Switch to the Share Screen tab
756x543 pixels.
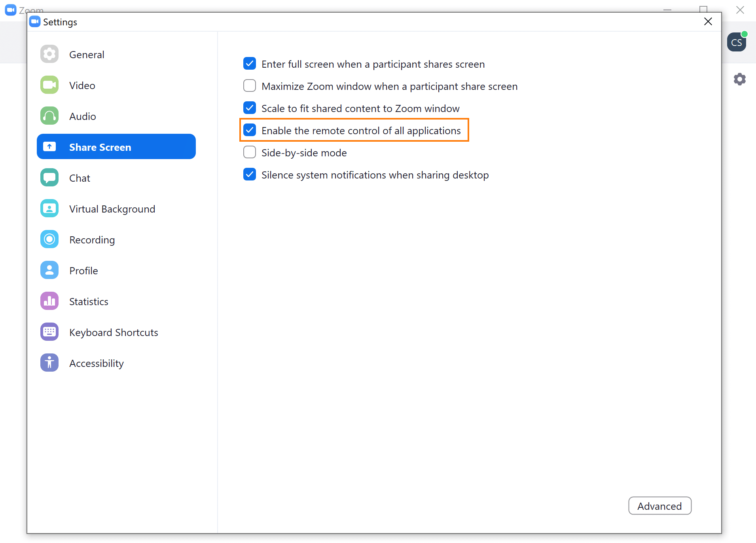[116, 147]
